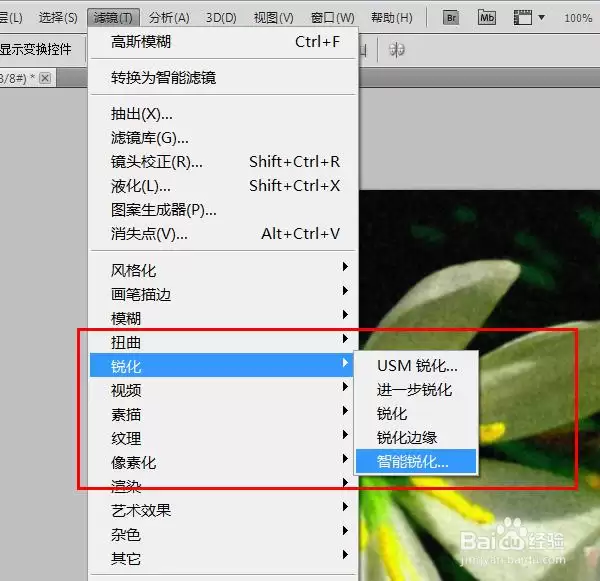600x581 pixels.
Task: Launch Adobe Bridge via the Br icon
Action: (x=451, y=18)
